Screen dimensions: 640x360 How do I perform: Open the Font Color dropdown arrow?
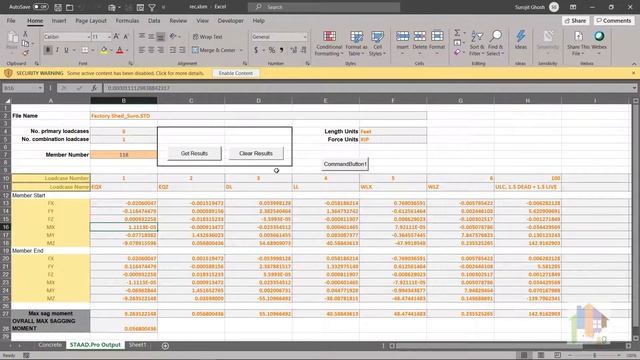pos(127,50)
